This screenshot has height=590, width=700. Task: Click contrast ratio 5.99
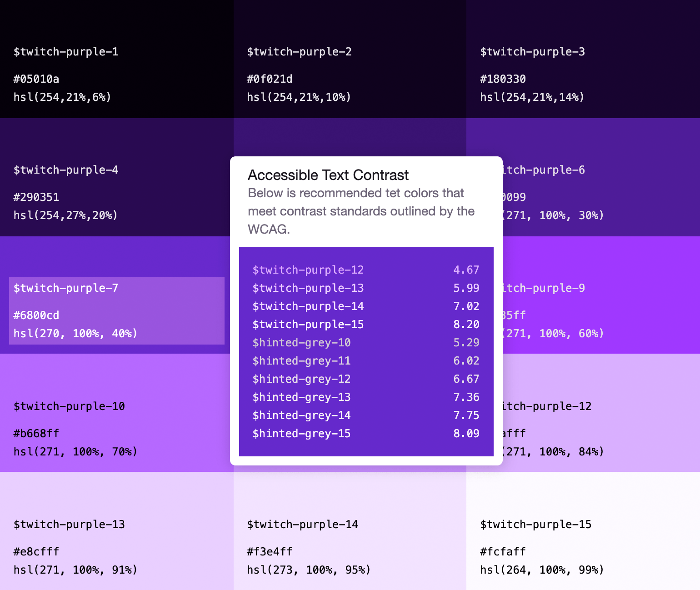(x=466, y=288)
